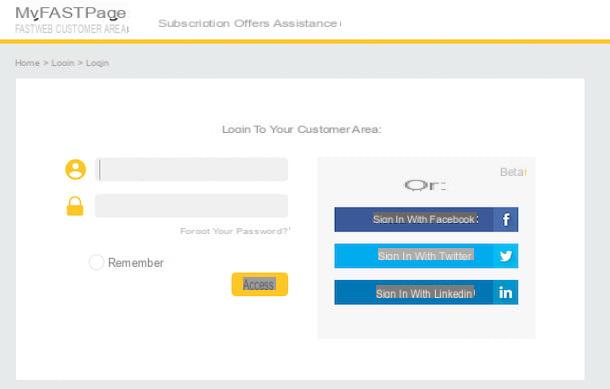Click the last Login breadcrumb entry
This screenshot has width=610, height=389.
pyautogui.click(x=97, y=63)
